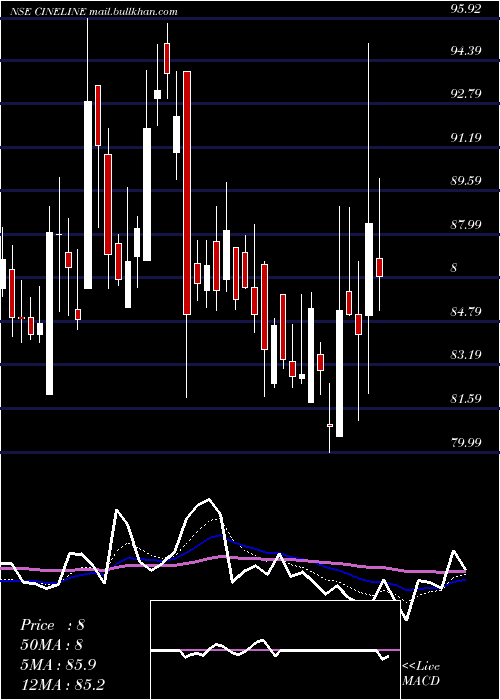
Task: Open the Live MACD inset chart
Action: pyautogui.click(x=275, y=650)
